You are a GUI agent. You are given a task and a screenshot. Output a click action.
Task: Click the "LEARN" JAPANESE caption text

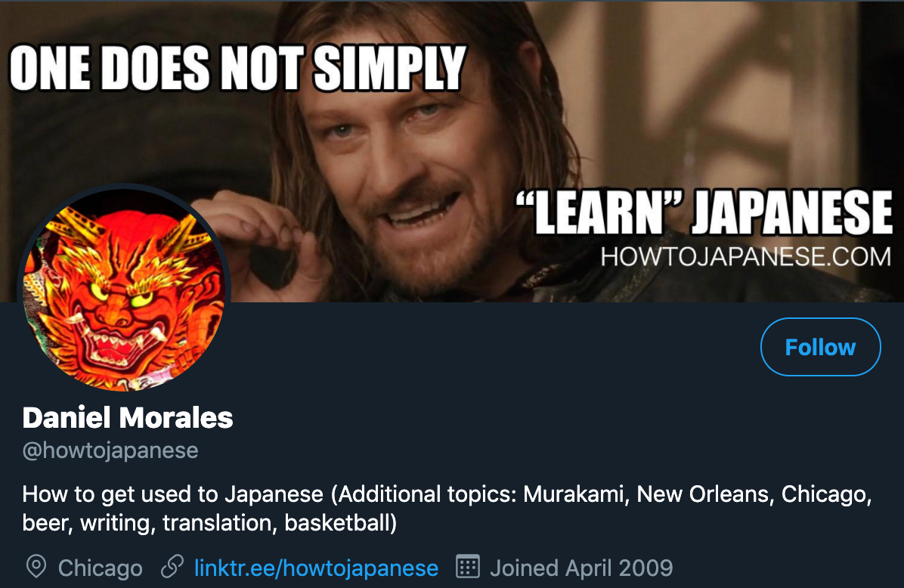[x=704, y=212]
